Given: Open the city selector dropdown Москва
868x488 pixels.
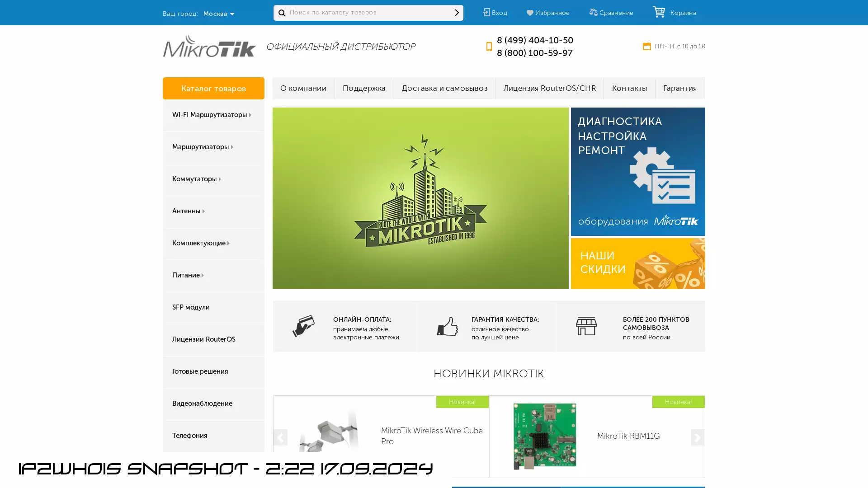Looking at the screenshot, I should (x=219, y=14).
